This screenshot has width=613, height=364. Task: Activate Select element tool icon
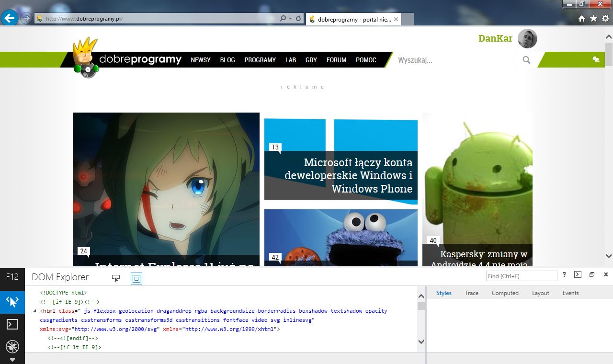116,278
